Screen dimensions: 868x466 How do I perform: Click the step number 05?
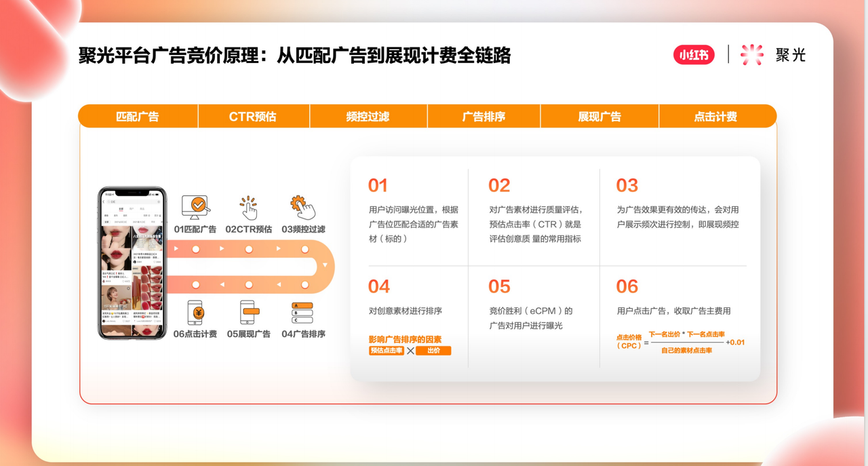pyautogui.click(x=499, y=286)
